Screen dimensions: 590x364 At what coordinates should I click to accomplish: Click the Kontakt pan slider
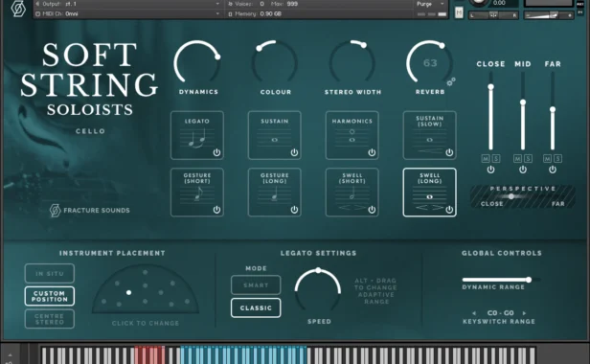(493, 15)
